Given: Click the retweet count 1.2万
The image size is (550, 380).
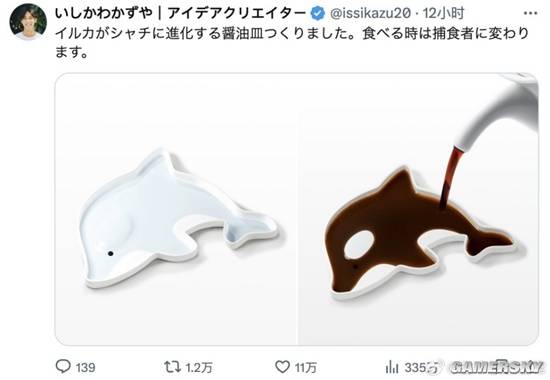Looking at the screenshot, I should tap(199, 367).
